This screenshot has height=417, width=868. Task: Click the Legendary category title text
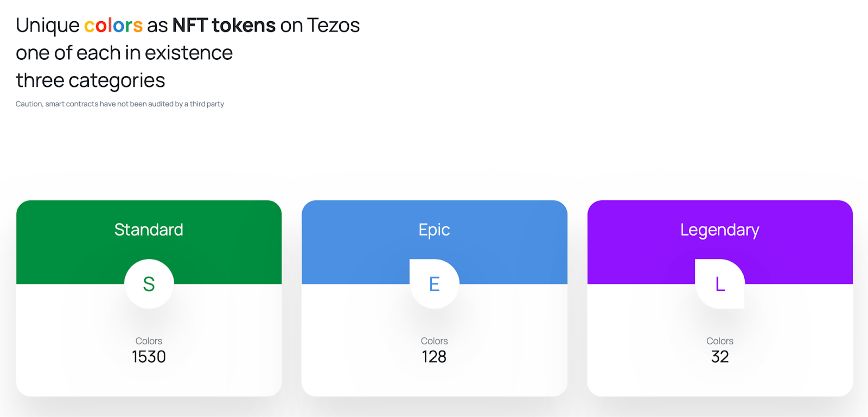[x=720, y=230]
